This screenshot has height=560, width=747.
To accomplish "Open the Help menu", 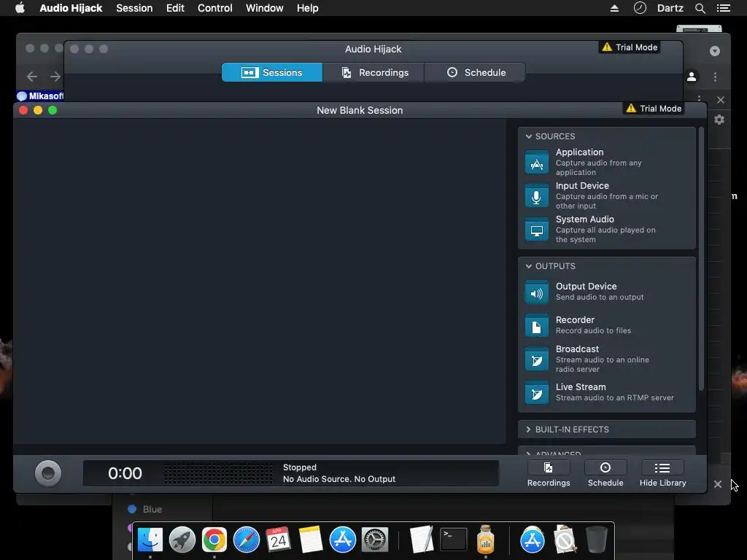I will pos(307,8).
